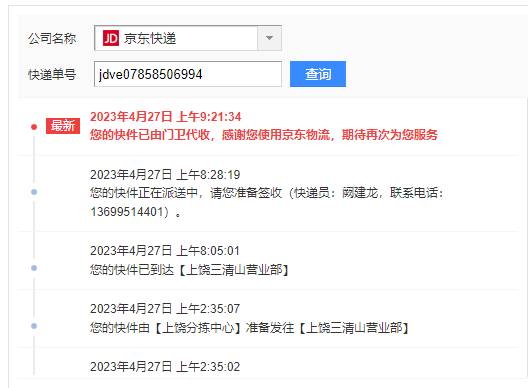The image size is (528, 388).
Task: Click the 上饶分拣中心 准备发往 status text
Action: pos(250,328)
